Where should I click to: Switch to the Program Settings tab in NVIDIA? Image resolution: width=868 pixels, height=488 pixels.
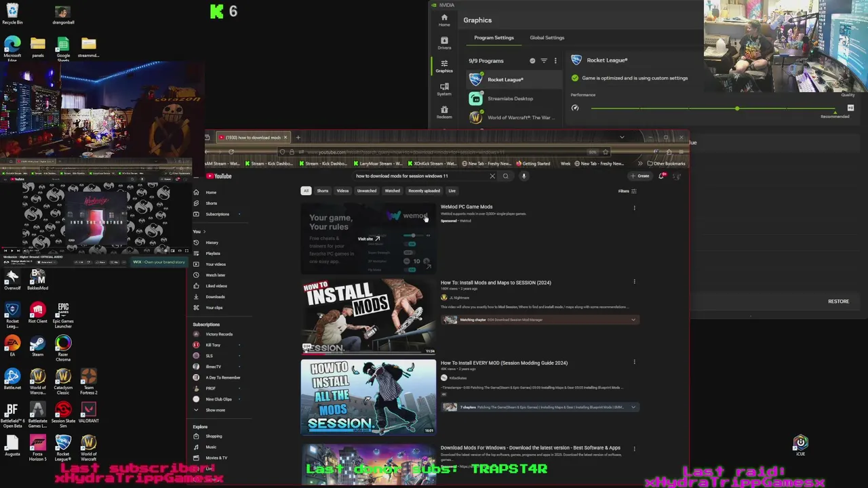tap(494, 38)
